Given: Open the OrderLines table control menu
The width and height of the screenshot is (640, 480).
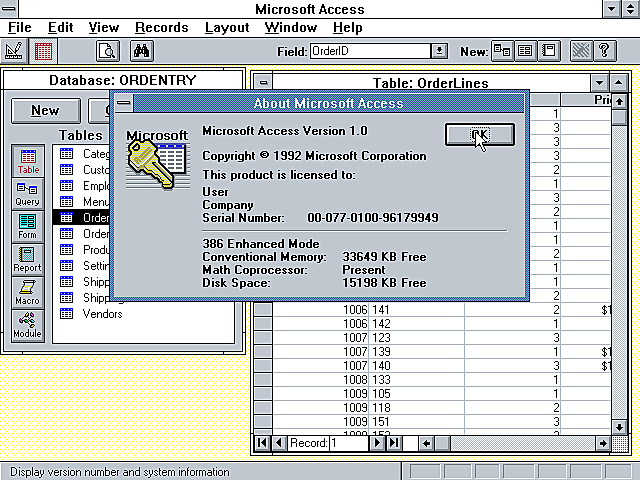Looking at the screenshot, I should click(x=263, y=83).
